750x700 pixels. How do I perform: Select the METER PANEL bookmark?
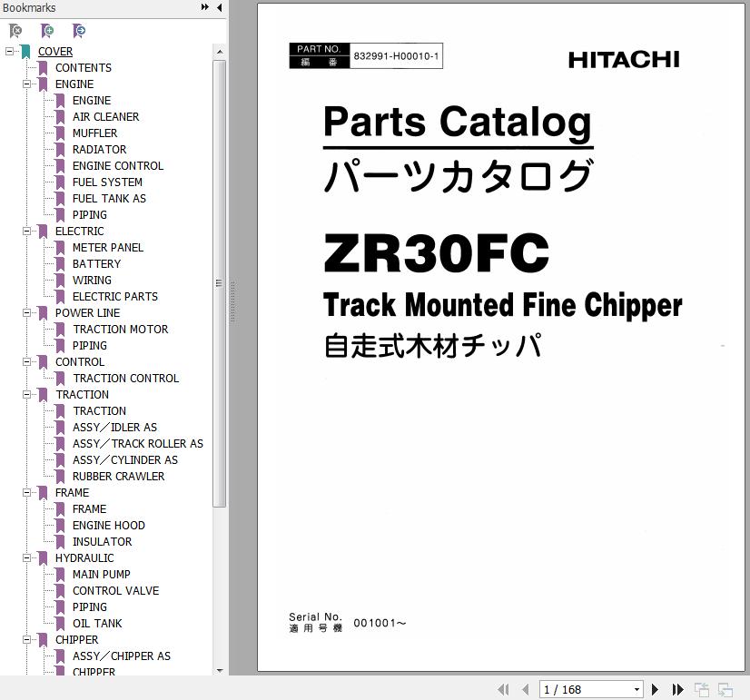click(108, 248)
